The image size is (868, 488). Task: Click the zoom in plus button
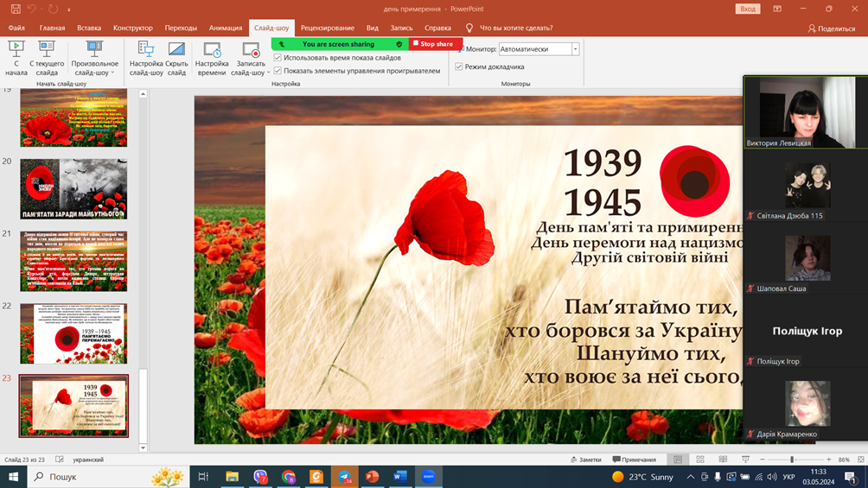pyautogui.click(x=829, y=459)
